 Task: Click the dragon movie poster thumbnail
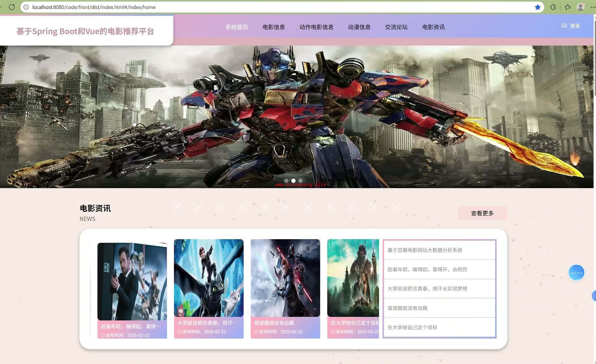click(208, 278)
